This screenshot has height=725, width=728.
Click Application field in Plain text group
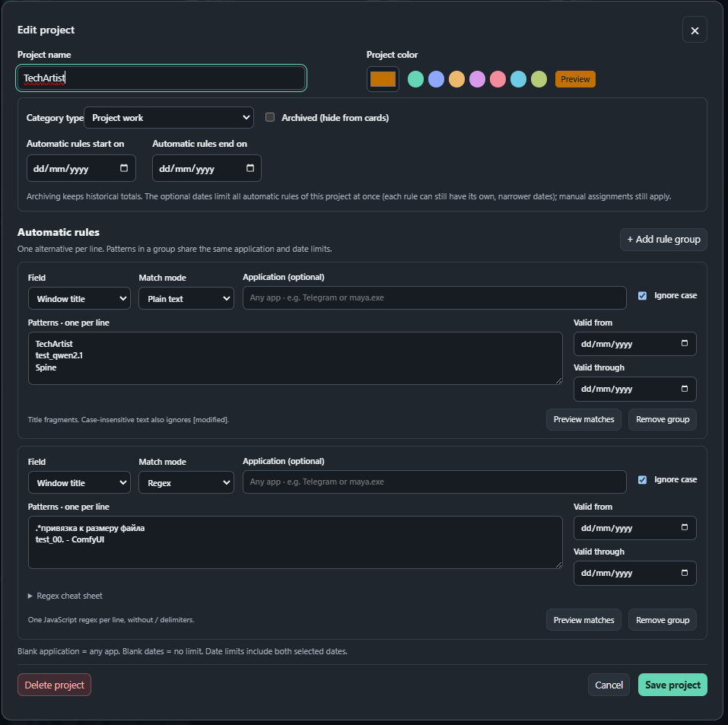coord(434,297)
